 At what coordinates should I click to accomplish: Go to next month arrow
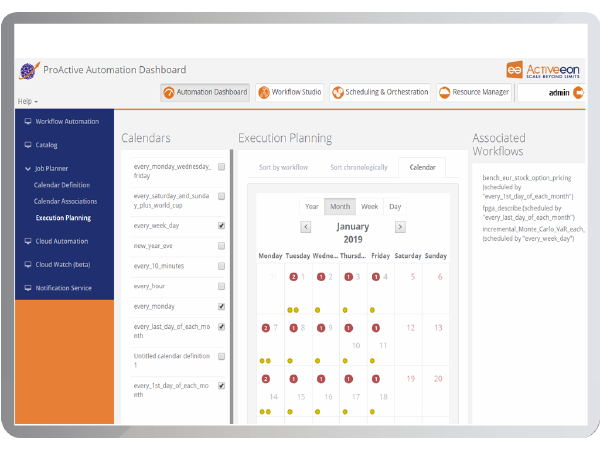(400, 227)
